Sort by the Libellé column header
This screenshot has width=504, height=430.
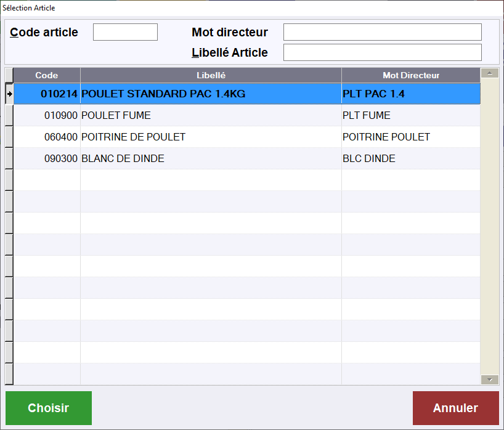[211, 75]
